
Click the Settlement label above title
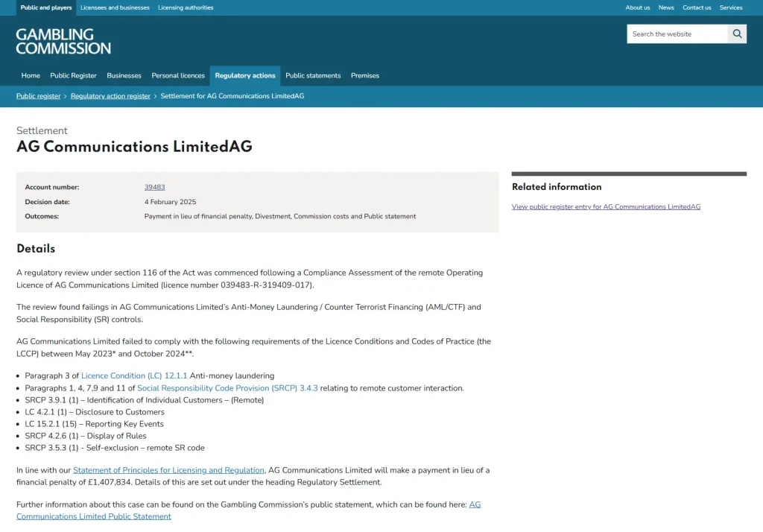click(42, 130)
